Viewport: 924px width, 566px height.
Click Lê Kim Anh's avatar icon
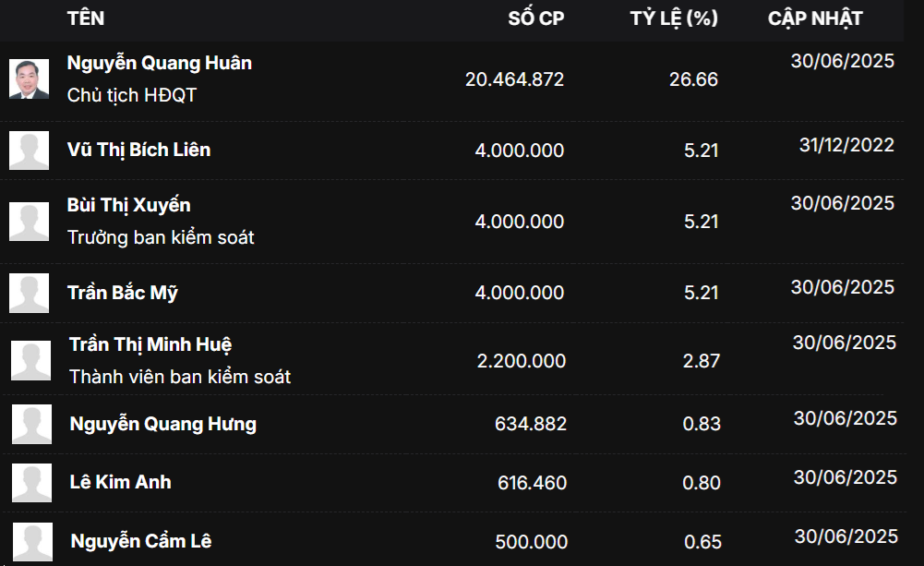pos(31,483)
